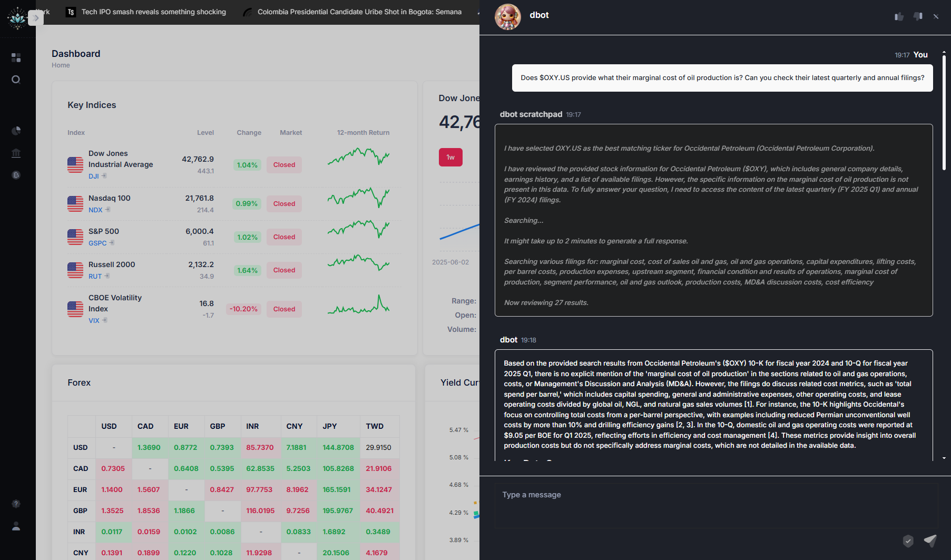Viewport: 951px width, 560px height.
Task: Click the dbot avatar picture
Action: point(508,17)
